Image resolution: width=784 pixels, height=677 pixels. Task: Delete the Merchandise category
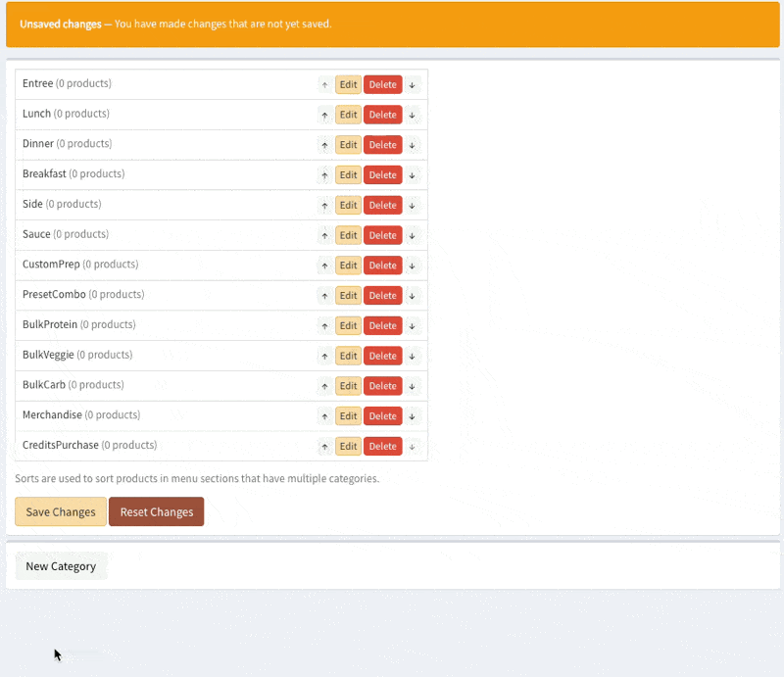coord(383,416)
